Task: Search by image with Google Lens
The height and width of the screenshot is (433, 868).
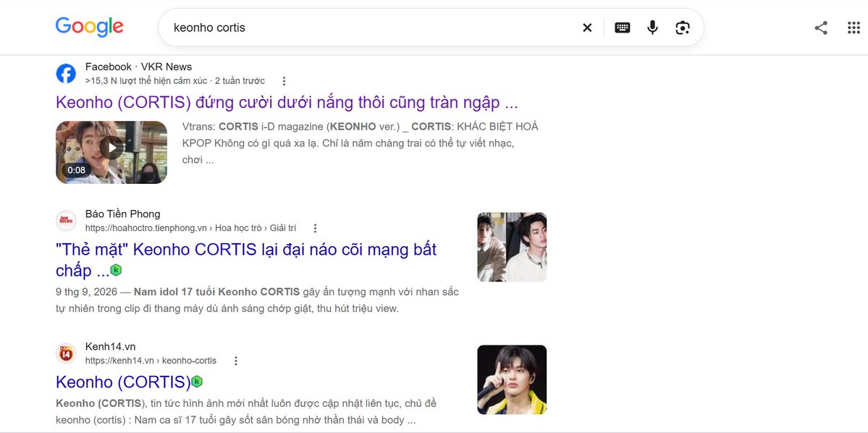Action: pos(683,28)
